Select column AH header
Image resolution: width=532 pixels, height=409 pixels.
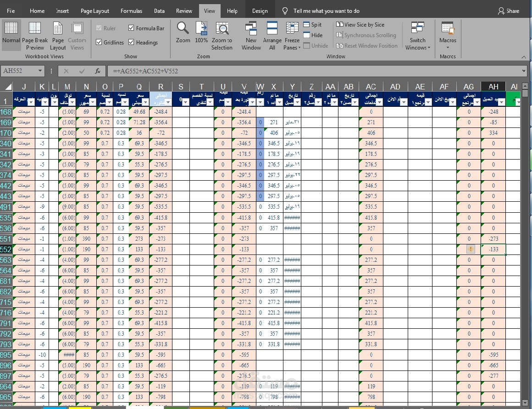(493, 87)
